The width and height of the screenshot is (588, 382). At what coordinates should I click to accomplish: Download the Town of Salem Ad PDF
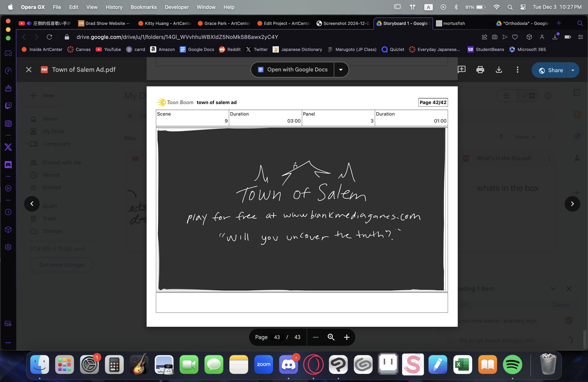(499, 70)
